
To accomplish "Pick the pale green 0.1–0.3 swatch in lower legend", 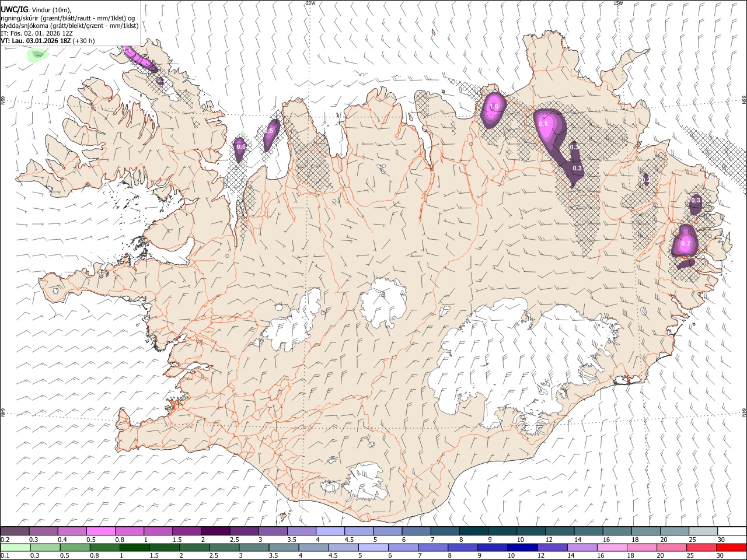I will point(15,548).
